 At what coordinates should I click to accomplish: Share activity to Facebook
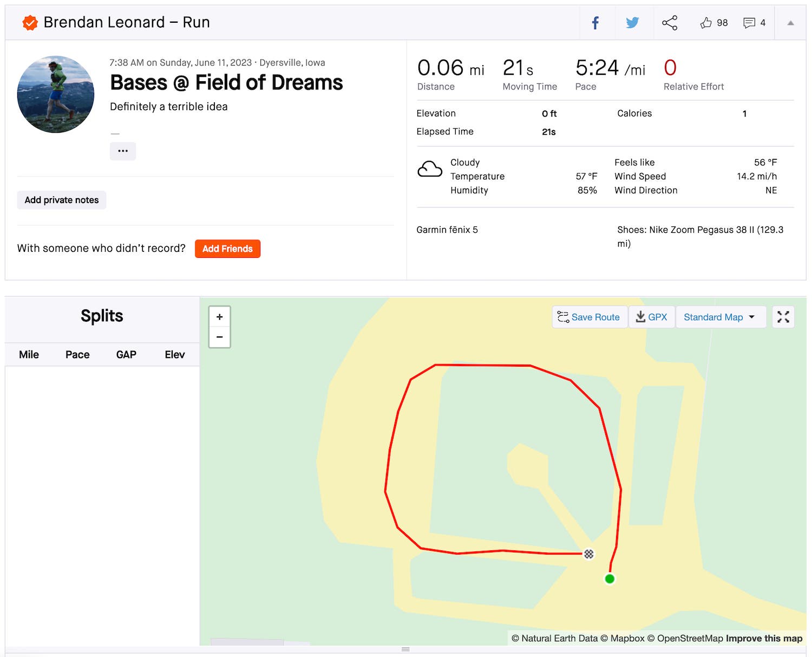[595, 23]
